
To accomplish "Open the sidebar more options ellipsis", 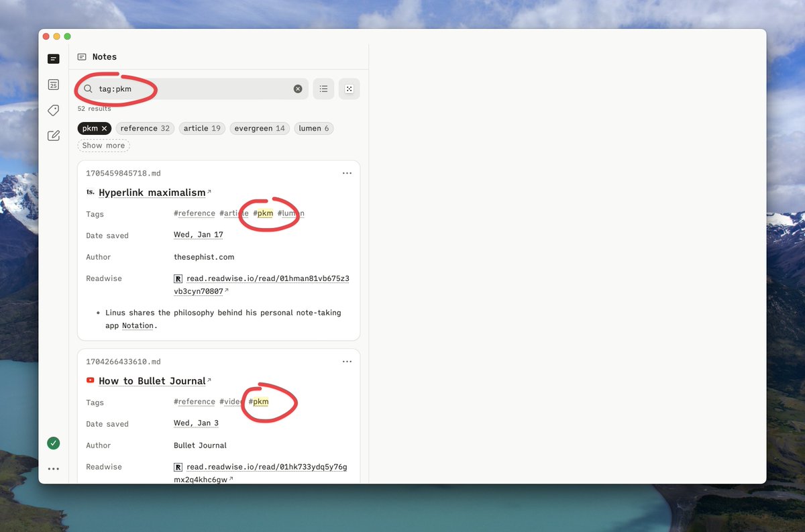I will pyautogui.click(x=54, y=469).
